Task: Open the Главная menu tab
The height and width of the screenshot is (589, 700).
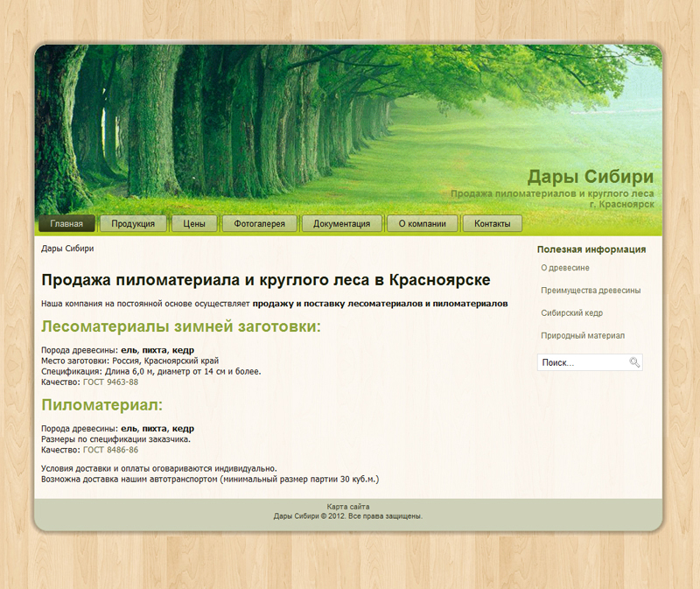Action: tap(66, 223)
